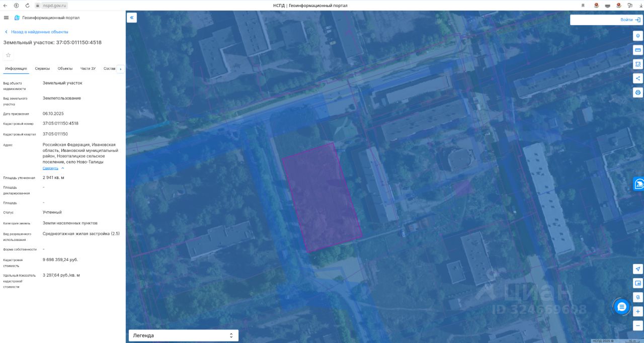
Task: Locate my position on the map
Action: (x=638, y=269)
